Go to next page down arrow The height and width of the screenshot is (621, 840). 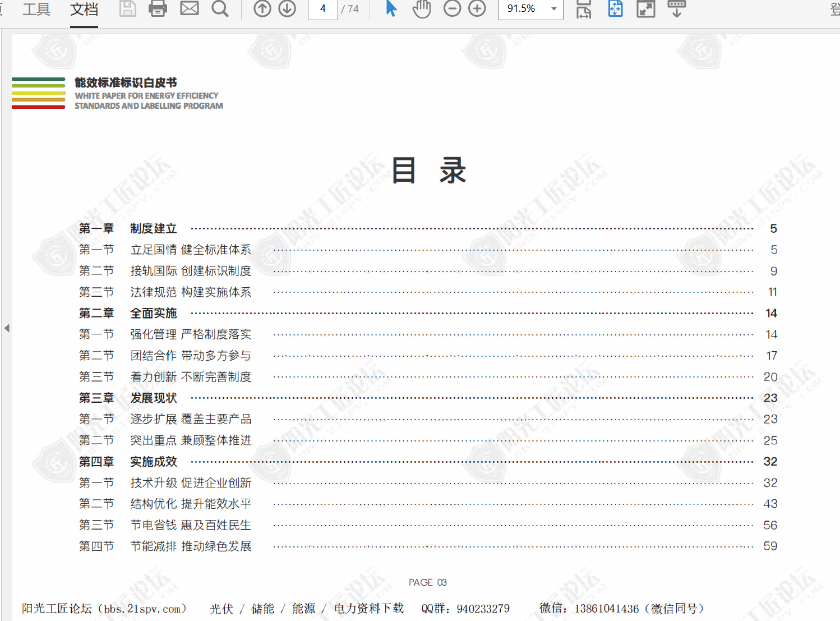287,8
